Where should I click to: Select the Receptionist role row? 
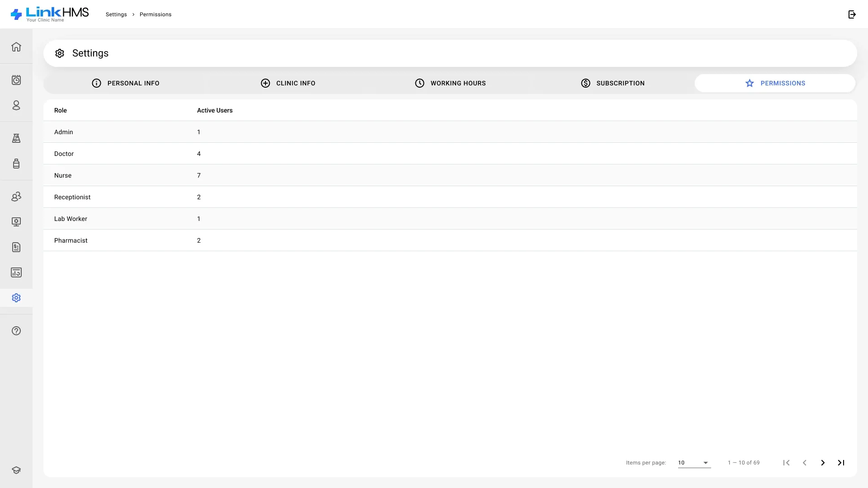click(450, 197)
